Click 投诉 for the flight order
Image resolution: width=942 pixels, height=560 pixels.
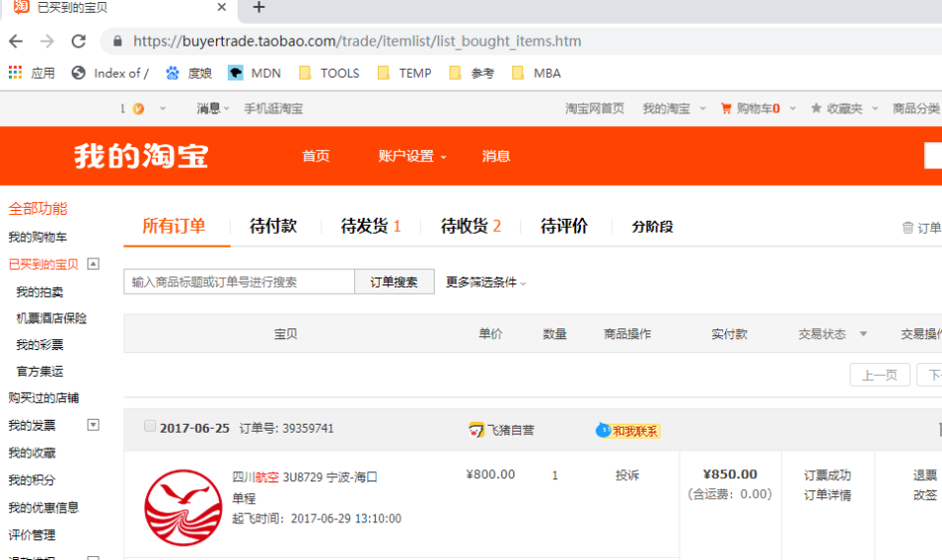tap(628, 475)
